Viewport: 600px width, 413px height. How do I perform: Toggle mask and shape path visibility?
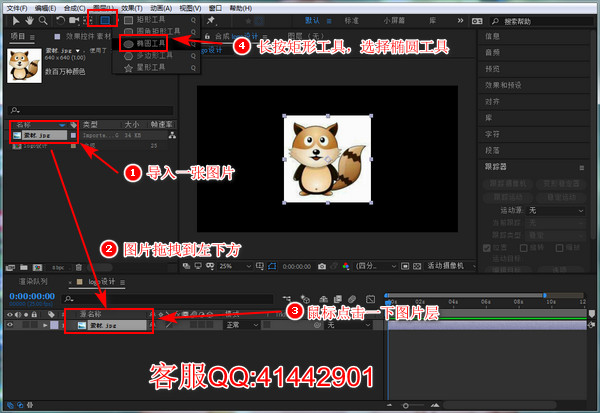coord(272,266)
